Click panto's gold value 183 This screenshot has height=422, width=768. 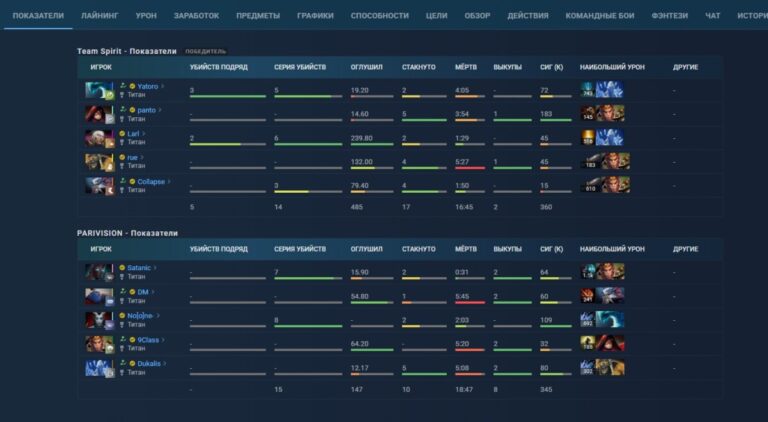point(546,114)
